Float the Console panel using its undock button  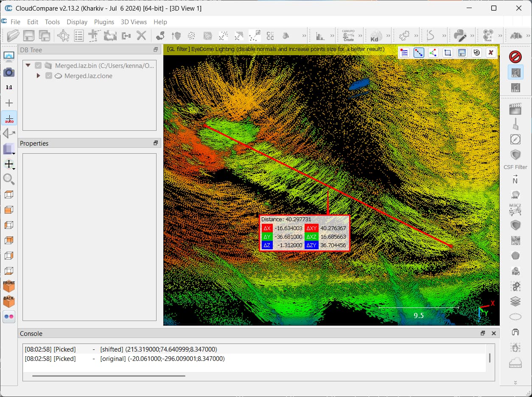pos(483,334)
